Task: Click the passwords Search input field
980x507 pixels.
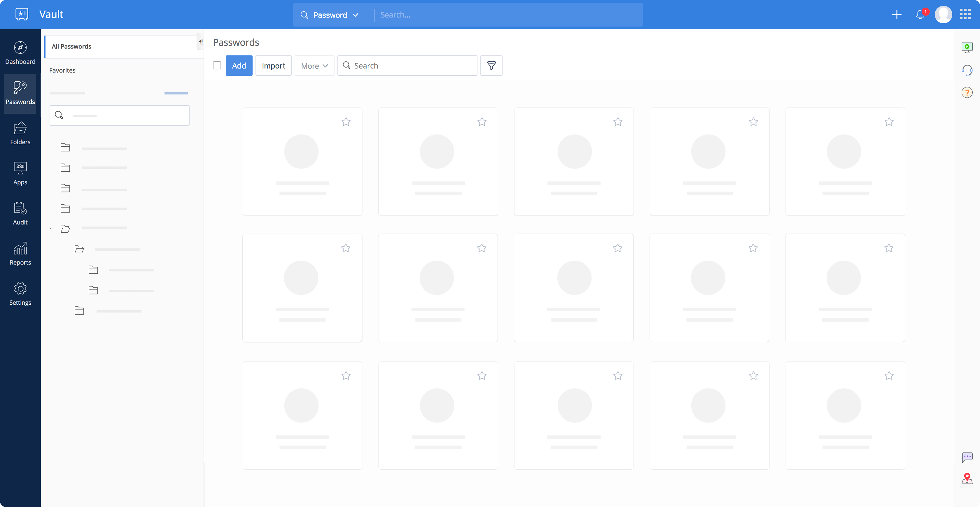Action: [x=413, y=65]
